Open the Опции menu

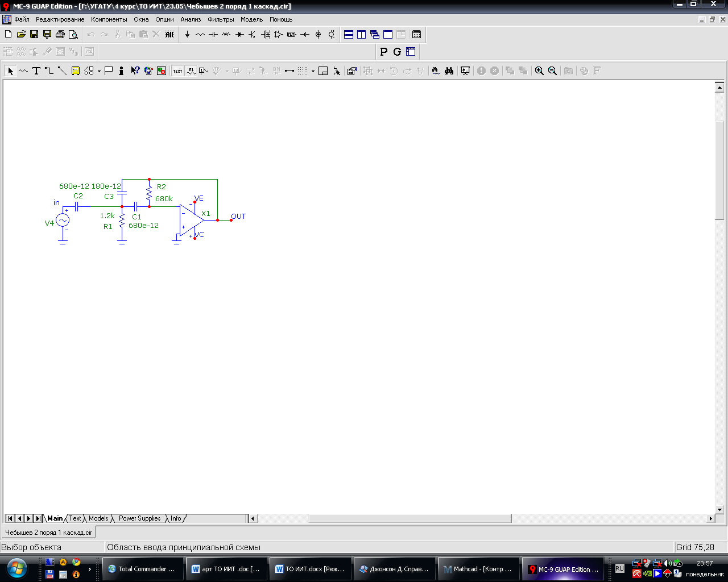pyautogui.click(x=165, y=19)
